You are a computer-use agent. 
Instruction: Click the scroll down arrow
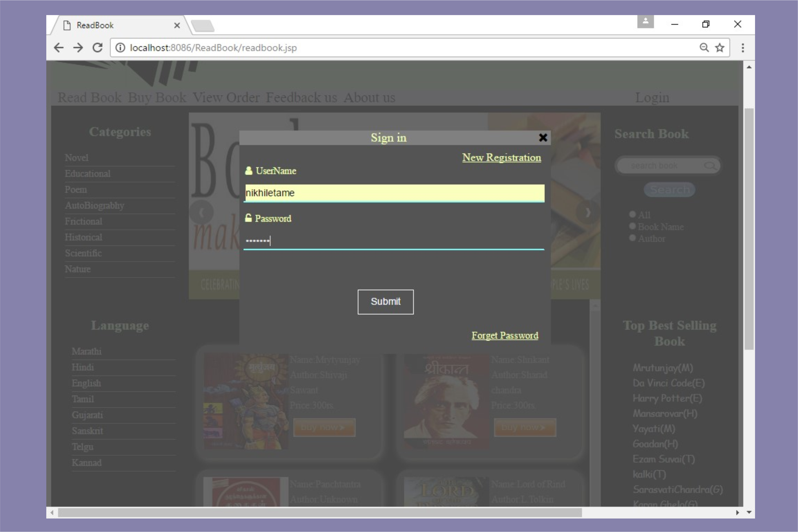[749, 512]
